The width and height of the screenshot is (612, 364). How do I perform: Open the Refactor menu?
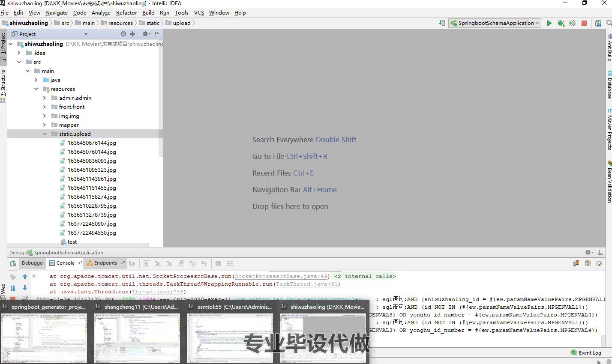pos(126,13)
